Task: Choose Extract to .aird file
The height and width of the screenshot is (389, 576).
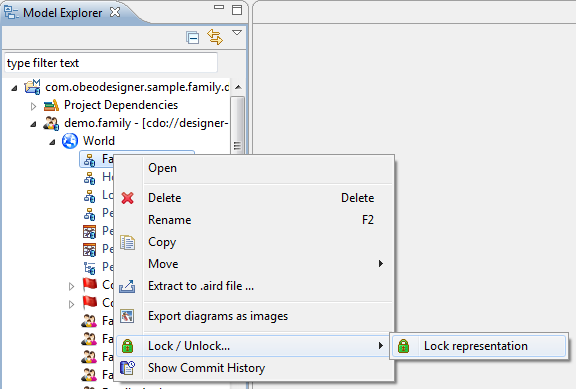Action: (x=255, y=286)
